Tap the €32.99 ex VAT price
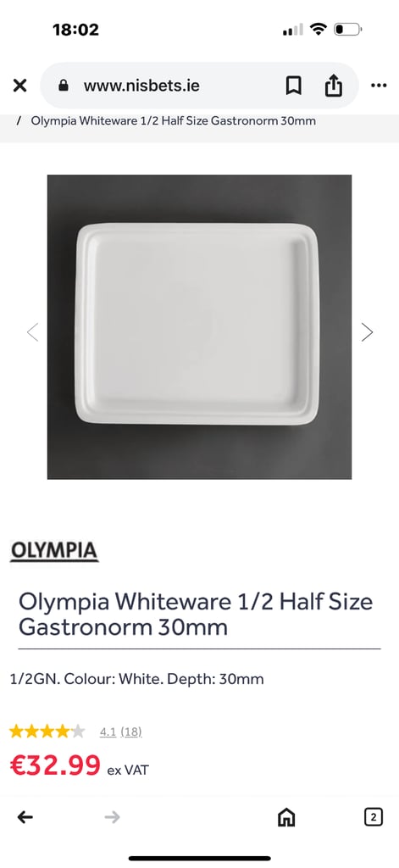 pyautogui.click(x=79, y=766)
